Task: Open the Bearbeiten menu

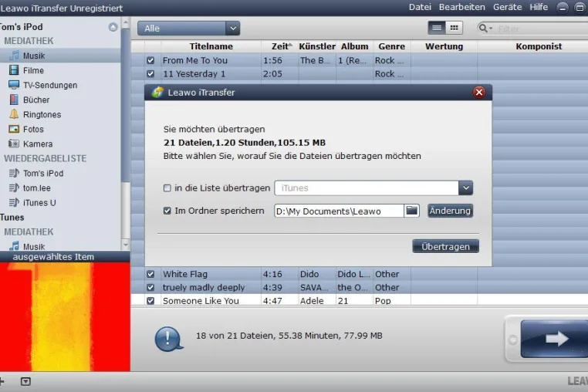Action: 461,7
